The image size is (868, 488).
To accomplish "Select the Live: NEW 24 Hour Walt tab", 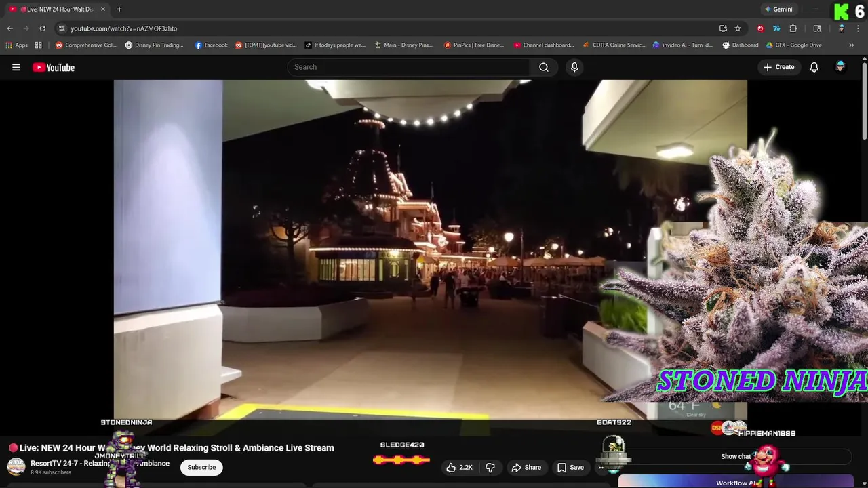I will (56, 9).
